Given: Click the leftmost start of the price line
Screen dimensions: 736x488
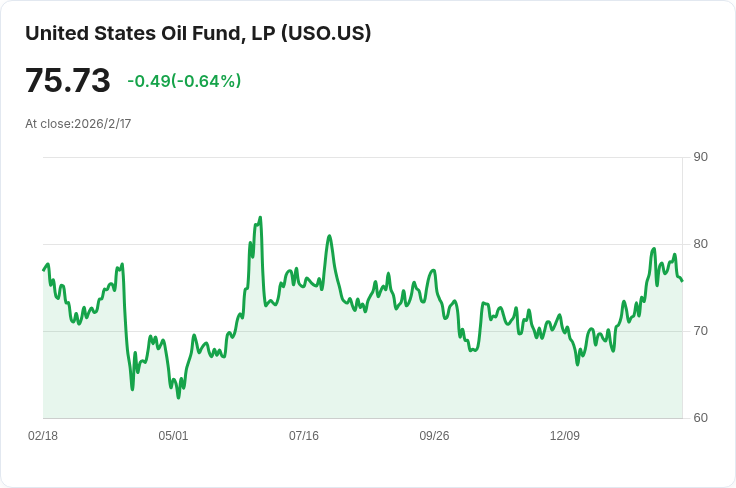Looking at the screenshot, I should point(43,270).
